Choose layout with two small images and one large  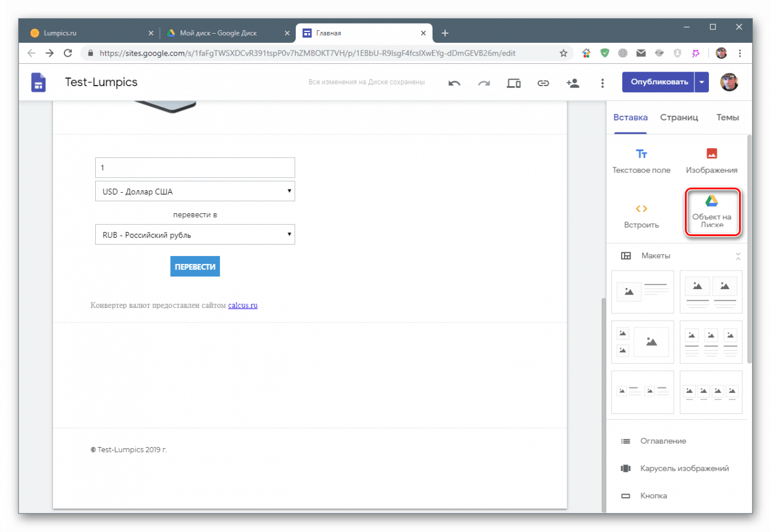643,342
